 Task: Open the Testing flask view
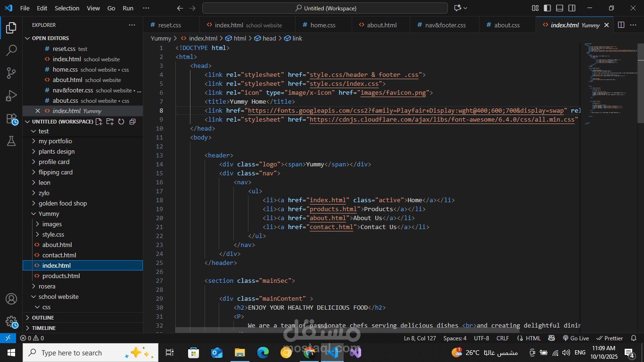11,141
